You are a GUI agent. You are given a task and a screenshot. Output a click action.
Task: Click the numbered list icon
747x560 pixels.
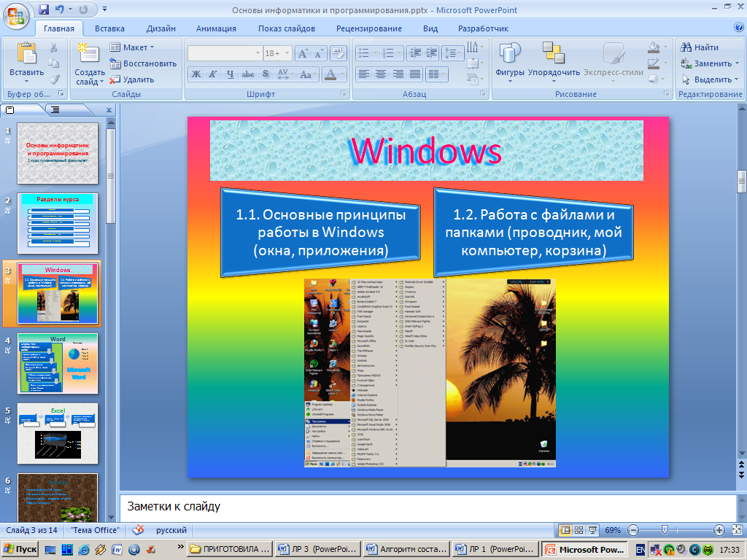388,53
